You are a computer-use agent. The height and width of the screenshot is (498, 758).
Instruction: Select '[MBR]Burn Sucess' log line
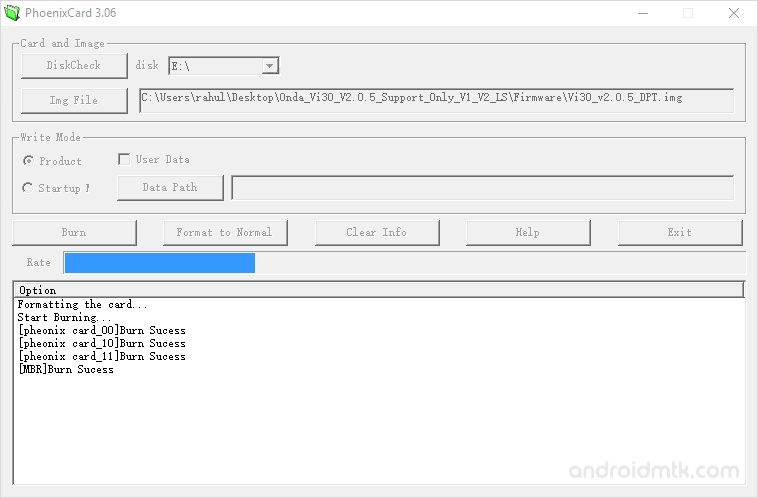pyautogui.click(x=66, y=369)
